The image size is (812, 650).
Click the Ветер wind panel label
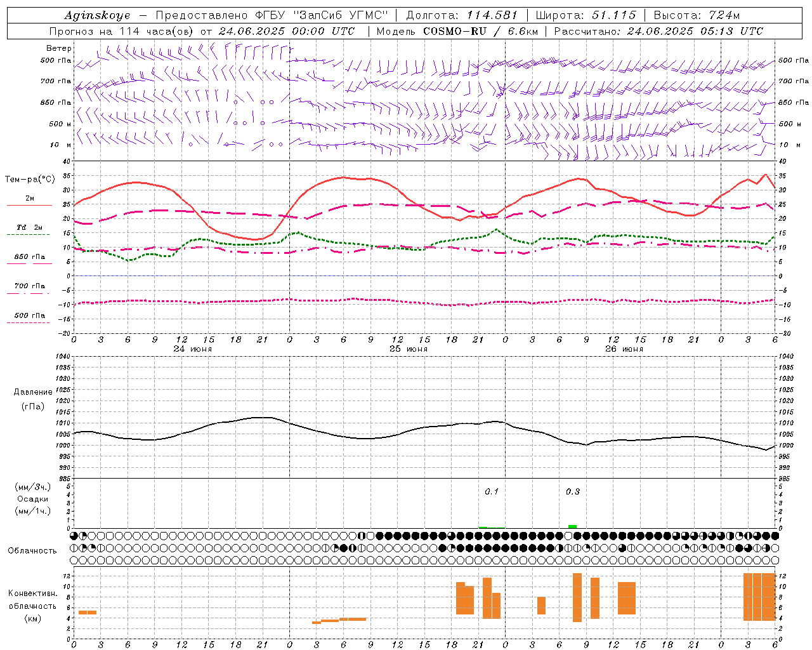point(59,48)
